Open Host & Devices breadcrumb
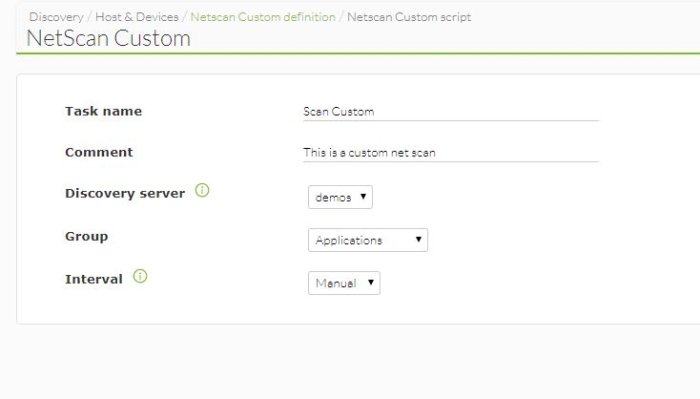The height and width of the screenshot is (399, 700). coord(137,17)
